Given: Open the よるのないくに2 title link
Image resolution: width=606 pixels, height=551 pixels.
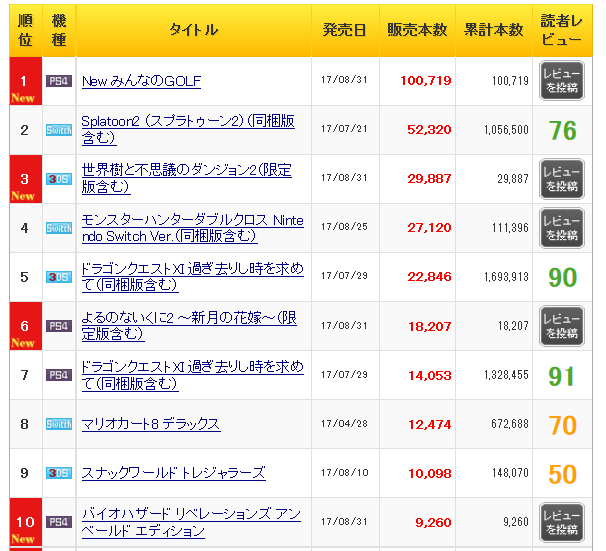Looking at the screenshot, I should (189, 325).
